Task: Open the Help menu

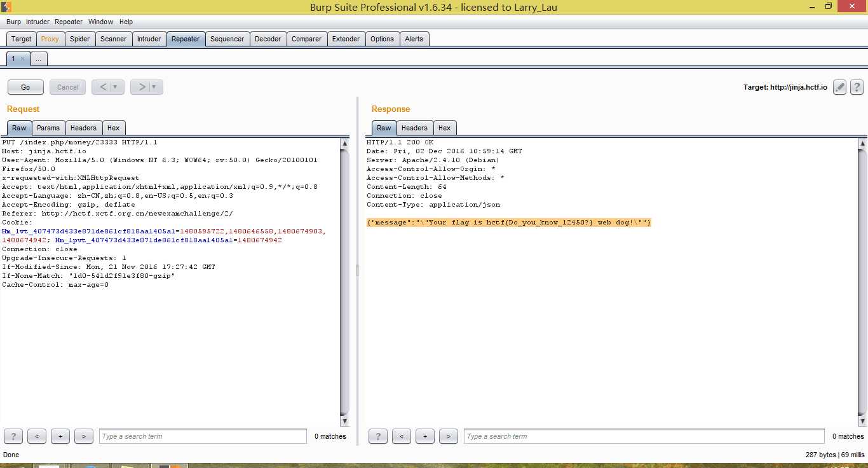Action: 126,22
